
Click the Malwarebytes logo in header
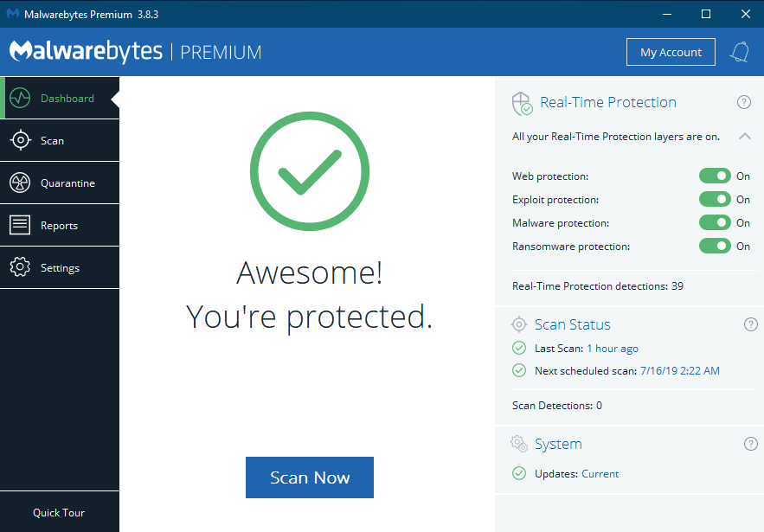[86, 52]
